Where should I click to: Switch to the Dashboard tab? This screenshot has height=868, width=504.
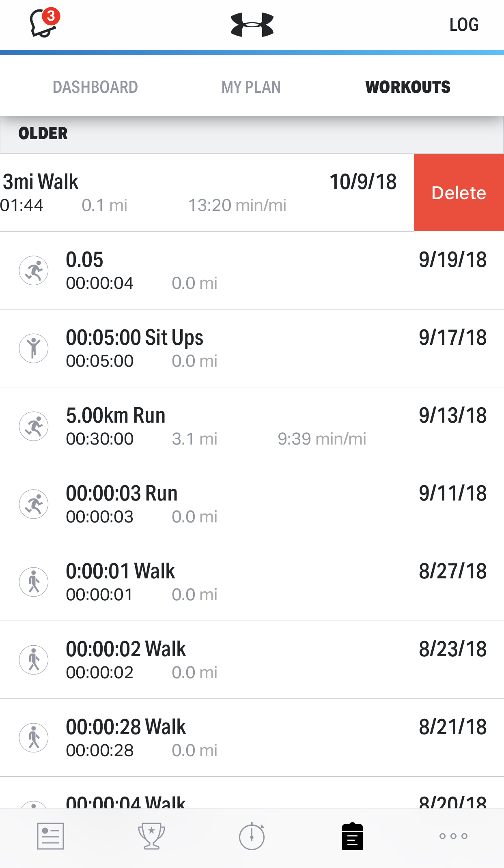(95, 87)
